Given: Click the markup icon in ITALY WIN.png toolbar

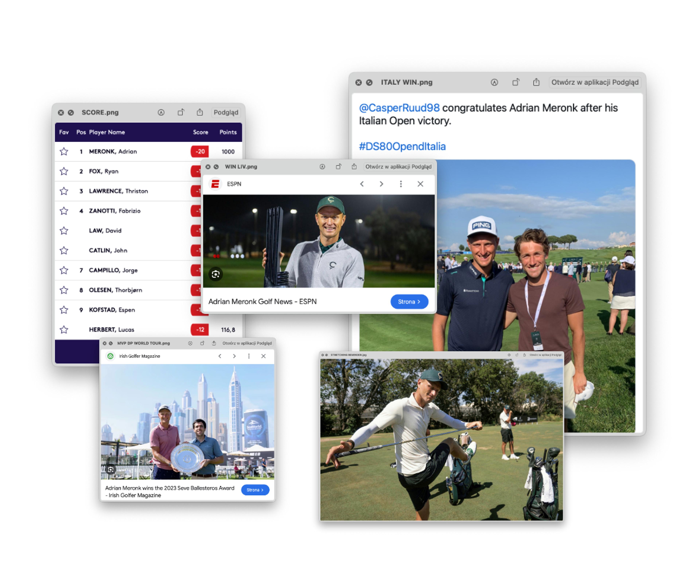Looking at the screenshot, I should tap(494, 82).
